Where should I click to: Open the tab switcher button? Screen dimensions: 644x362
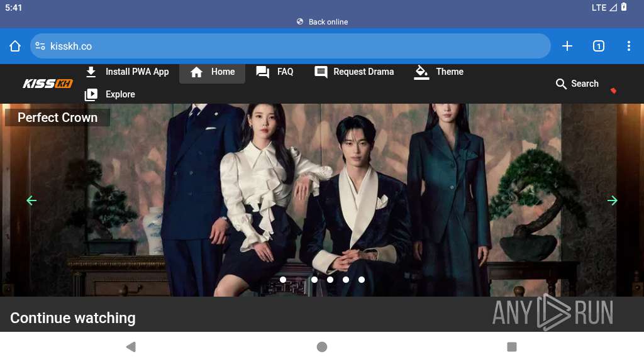(599, 46)
